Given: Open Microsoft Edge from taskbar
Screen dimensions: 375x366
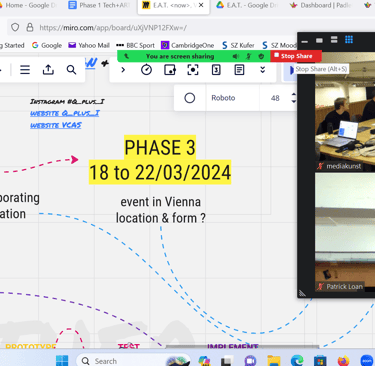Looking at the screenshot, I should point(297,361).
